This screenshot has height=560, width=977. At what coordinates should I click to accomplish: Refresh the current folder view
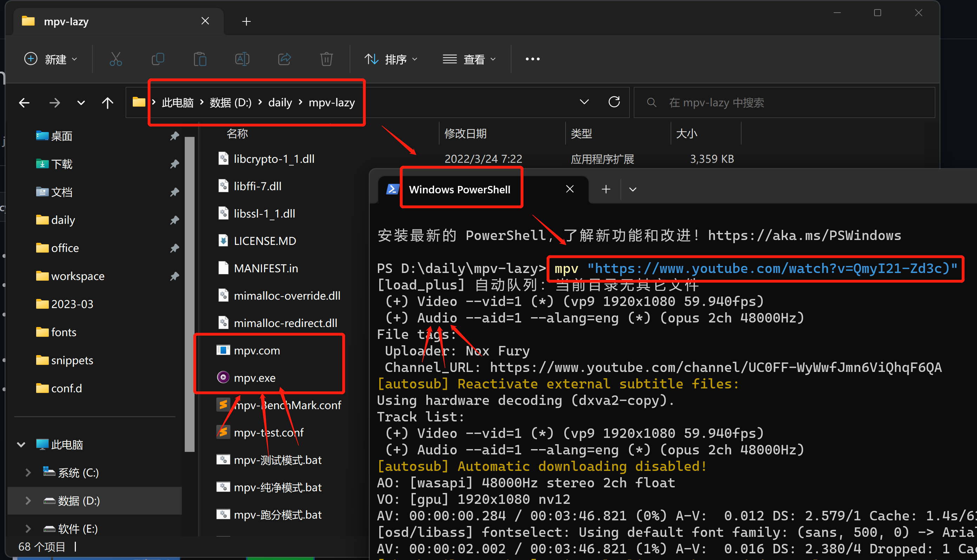(x=614, y=102)
